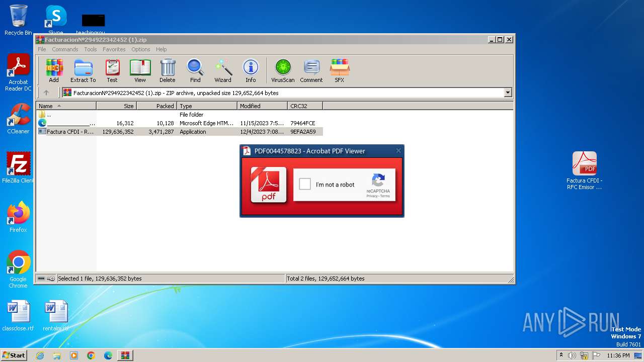Open media player taskbar icon
The width and height of the screenshot is (644, 362).
point(74,355)
